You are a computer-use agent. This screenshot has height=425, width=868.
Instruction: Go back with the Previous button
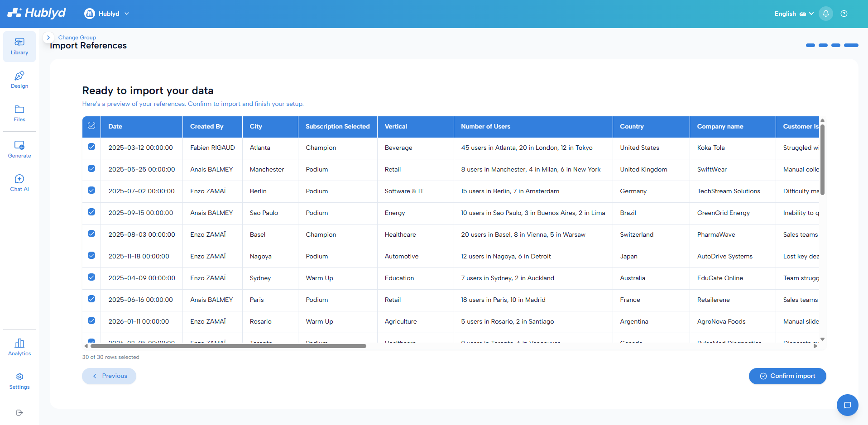(109, 376)
